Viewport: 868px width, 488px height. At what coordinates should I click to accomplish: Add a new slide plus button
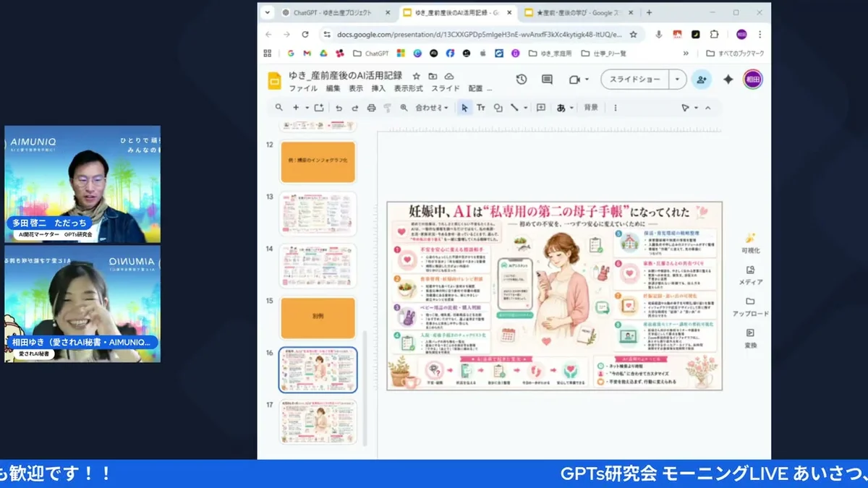pyautogui.click(x=296, y=108)
